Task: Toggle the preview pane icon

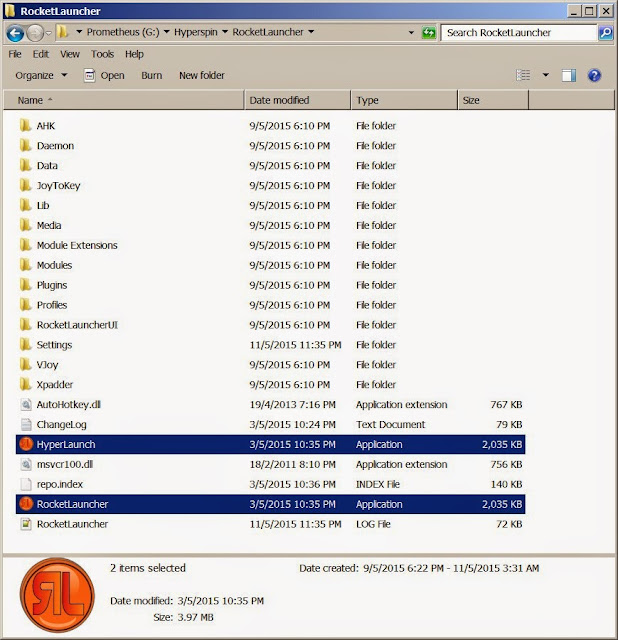Action: point(569,76)
